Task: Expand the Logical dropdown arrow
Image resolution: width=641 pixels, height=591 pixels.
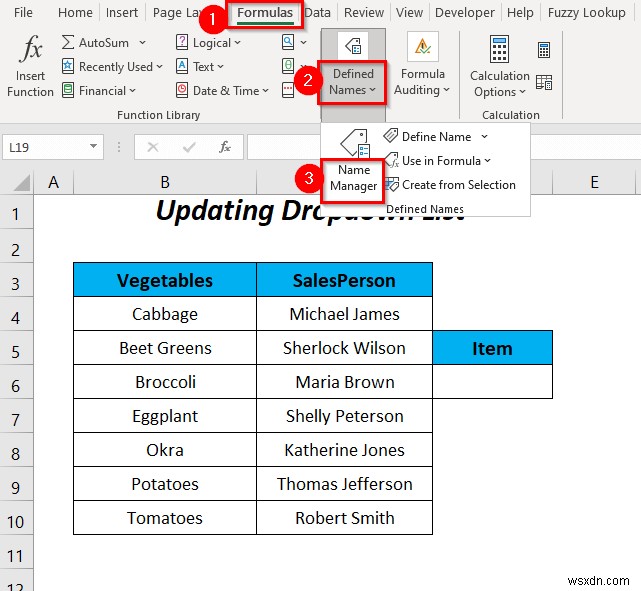Action: [x=238, y=43]
